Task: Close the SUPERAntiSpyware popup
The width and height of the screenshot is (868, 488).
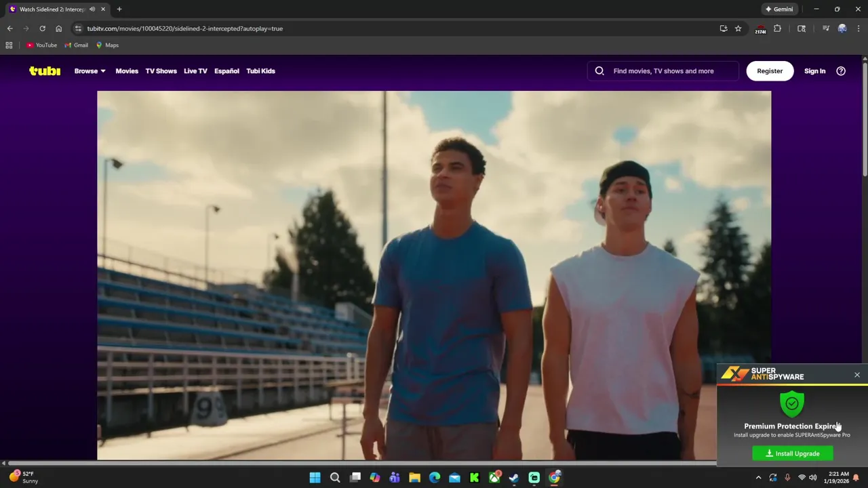Action: click(857, 375)
